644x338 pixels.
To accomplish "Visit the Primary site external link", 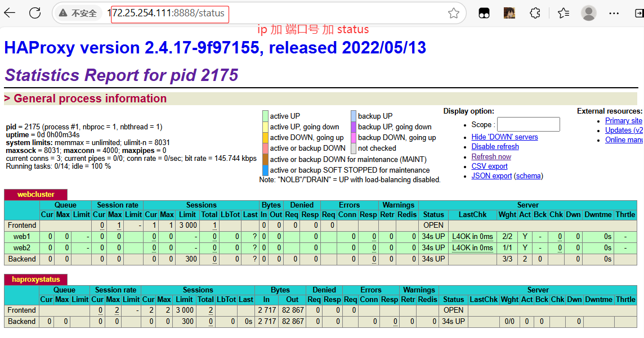I will click(x=624, y=120).
